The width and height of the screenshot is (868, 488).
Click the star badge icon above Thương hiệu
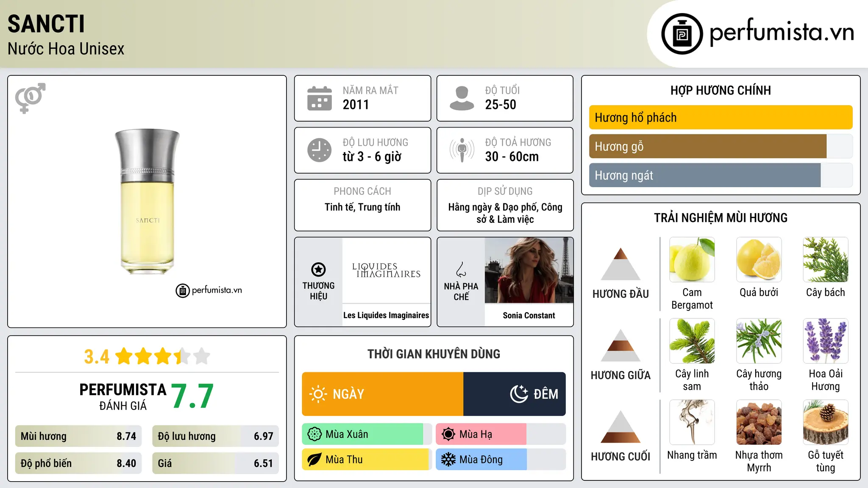(318, 269)
